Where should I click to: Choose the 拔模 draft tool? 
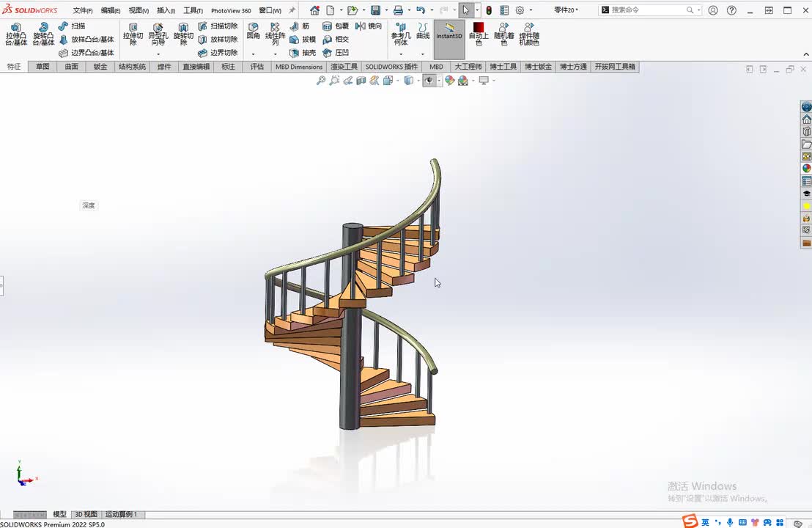303,40
